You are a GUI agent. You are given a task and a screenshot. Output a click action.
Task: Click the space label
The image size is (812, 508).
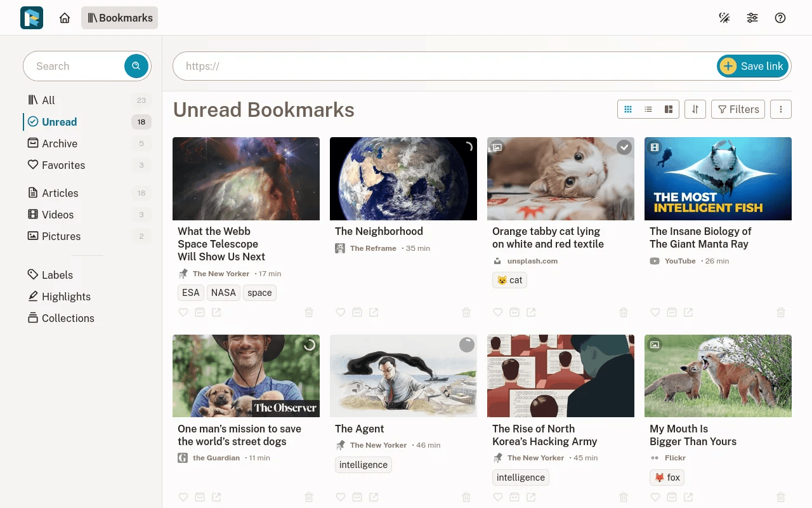259,293
